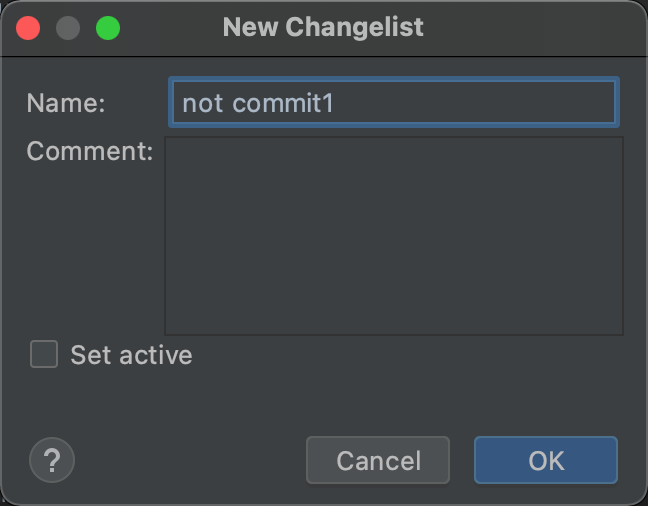648x506 pixels.
Task: Click the gray minimize window button
Action: [68, 27]
